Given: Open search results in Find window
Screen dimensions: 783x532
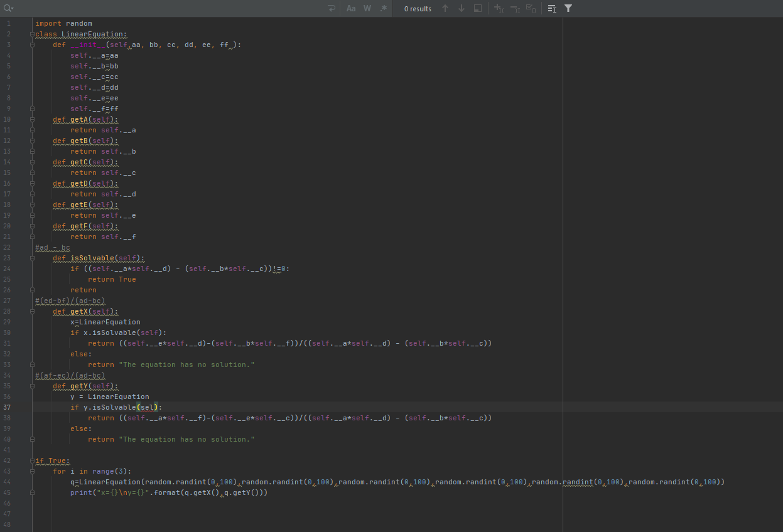Looking at the screenshot, I should 478,8.
